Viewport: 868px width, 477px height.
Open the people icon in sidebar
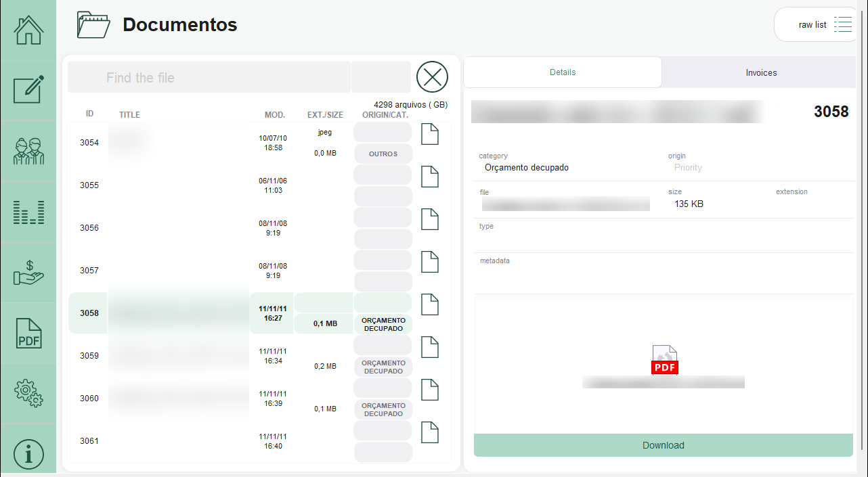pyautogui.click(x=28, y=151)
